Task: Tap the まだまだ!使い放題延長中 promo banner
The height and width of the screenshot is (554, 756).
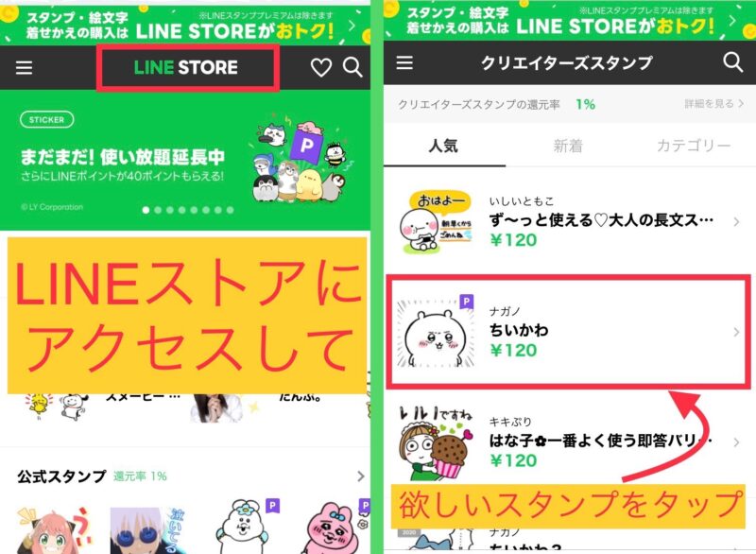Action: coord(185,161)
